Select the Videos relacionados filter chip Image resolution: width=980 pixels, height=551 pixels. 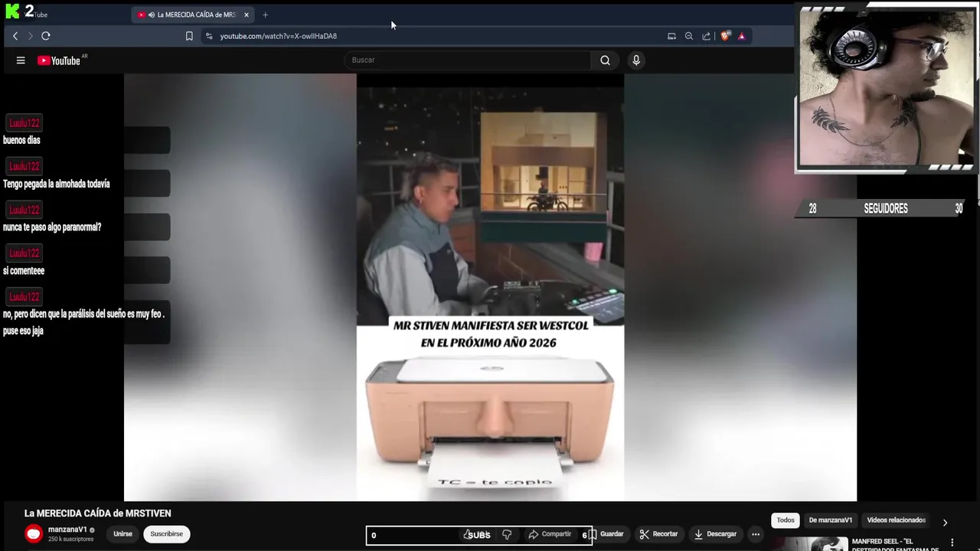(x=897, y=520)
